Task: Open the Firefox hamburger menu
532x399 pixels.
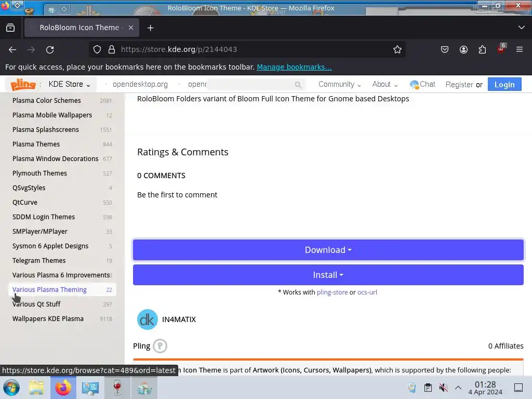Action: pyautogui.click(x=519, y=49)
